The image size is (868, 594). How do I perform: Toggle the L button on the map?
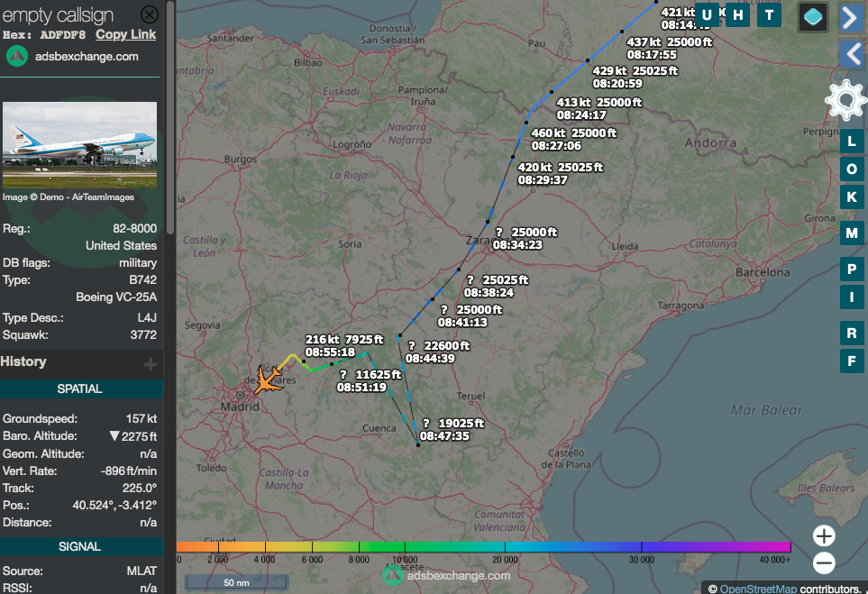[x=852, y=142]
